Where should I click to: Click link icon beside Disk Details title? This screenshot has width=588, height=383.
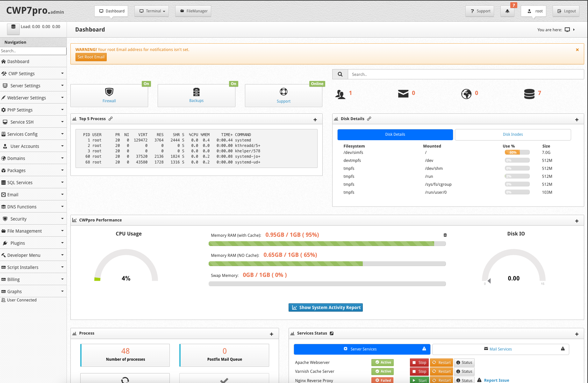[369, 119]
